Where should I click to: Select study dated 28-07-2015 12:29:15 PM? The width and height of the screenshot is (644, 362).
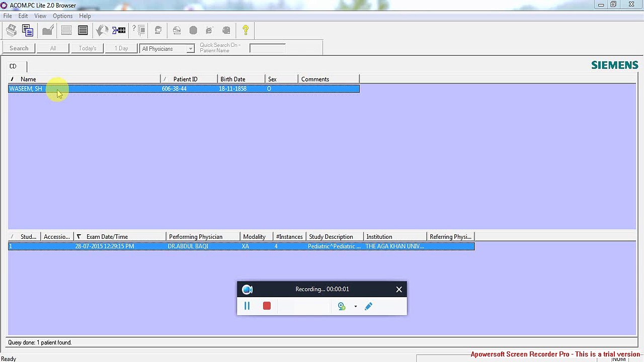[x=241, y=246]
